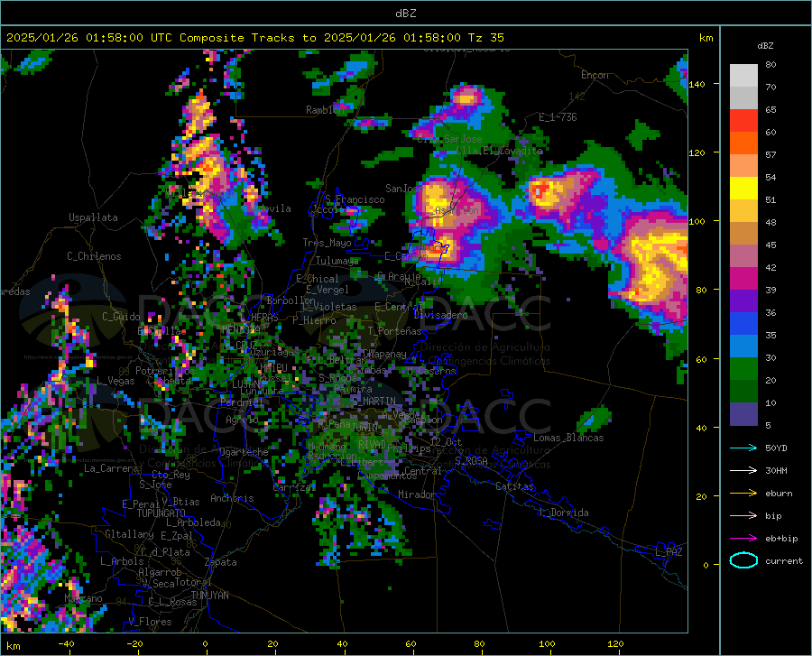This screenshot has height=656, width=812.
Task: Pick the magenta swatch on the dBZ scale
Action: point(743,278)
